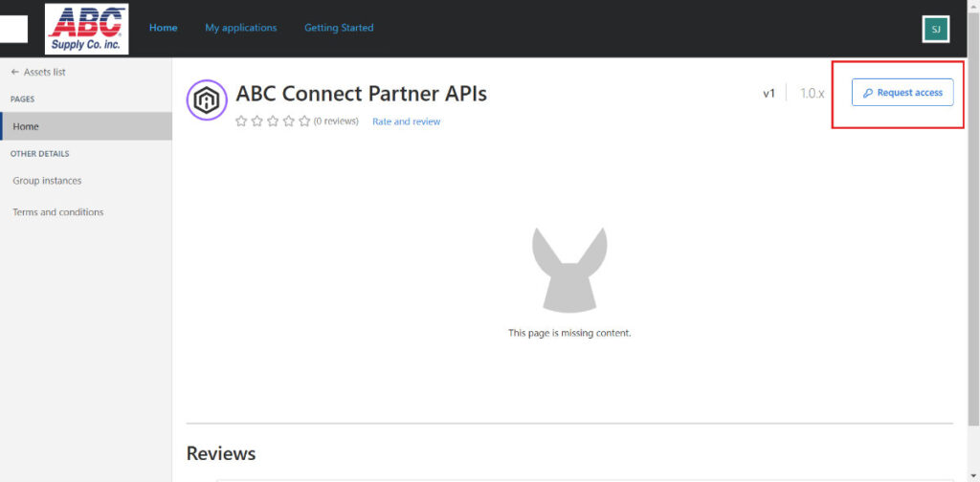Image resolution: width=980 pixels, height=482 pixels.
Task: Rate the asset five stars
Action: point(304,121)
